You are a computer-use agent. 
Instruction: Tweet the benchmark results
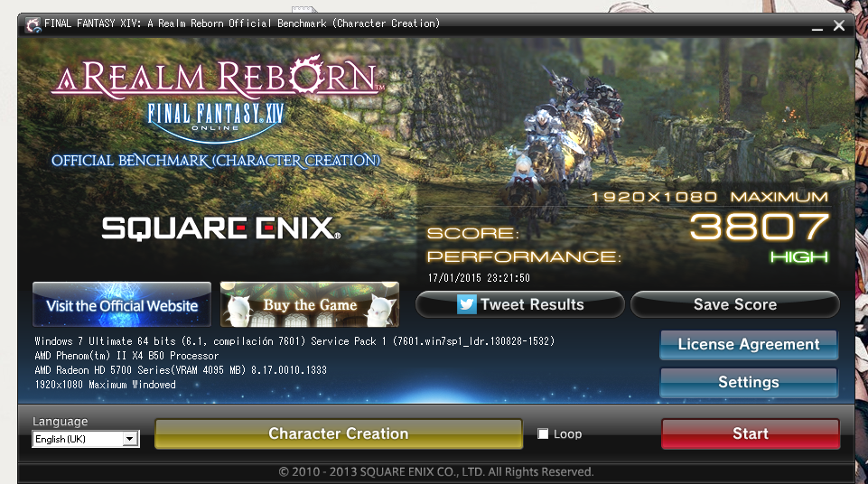click(519, 304)
